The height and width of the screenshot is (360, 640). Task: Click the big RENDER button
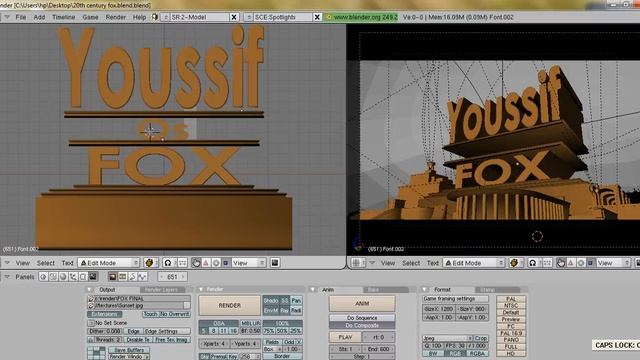tap(229, 305)
